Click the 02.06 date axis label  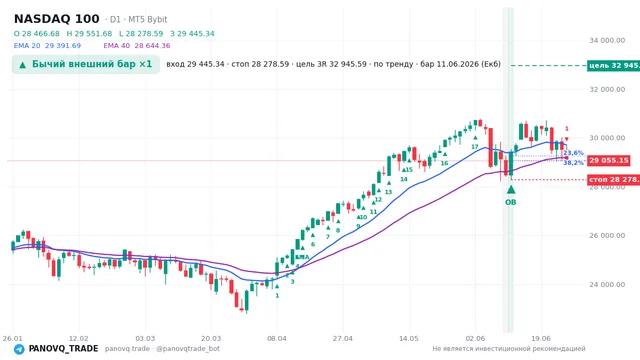point(475,338)
